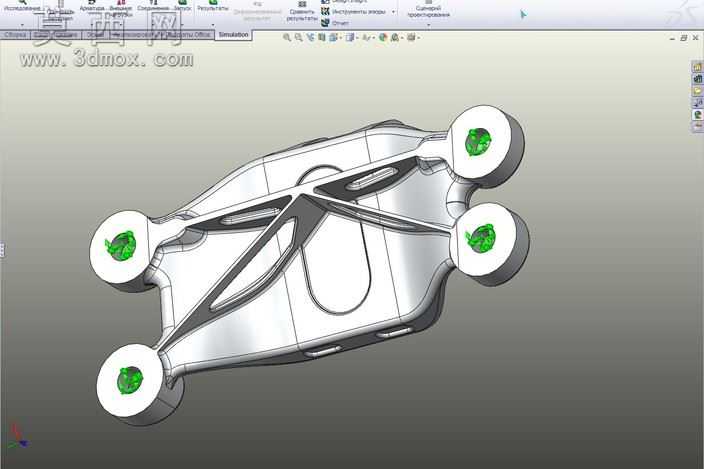The width and height of the screenshot is (704, 469).
Task: Click the Сценарий проектирования button
Action: point(428,10)
